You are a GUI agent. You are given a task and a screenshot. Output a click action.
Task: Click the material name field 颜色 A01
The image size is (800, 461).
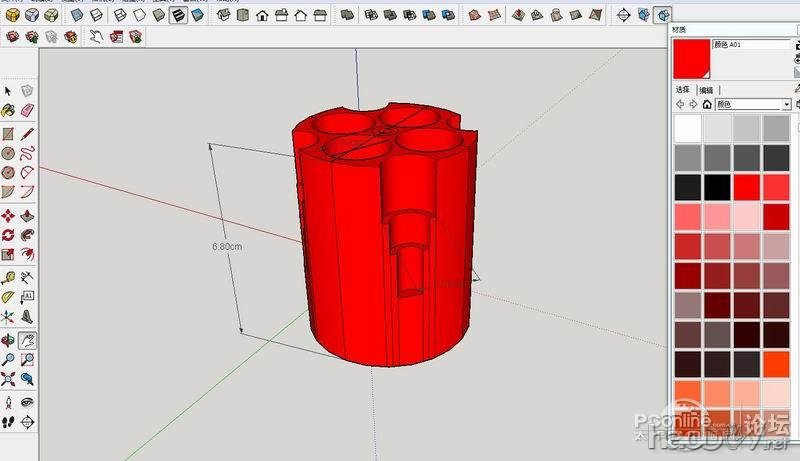point(749,45)
